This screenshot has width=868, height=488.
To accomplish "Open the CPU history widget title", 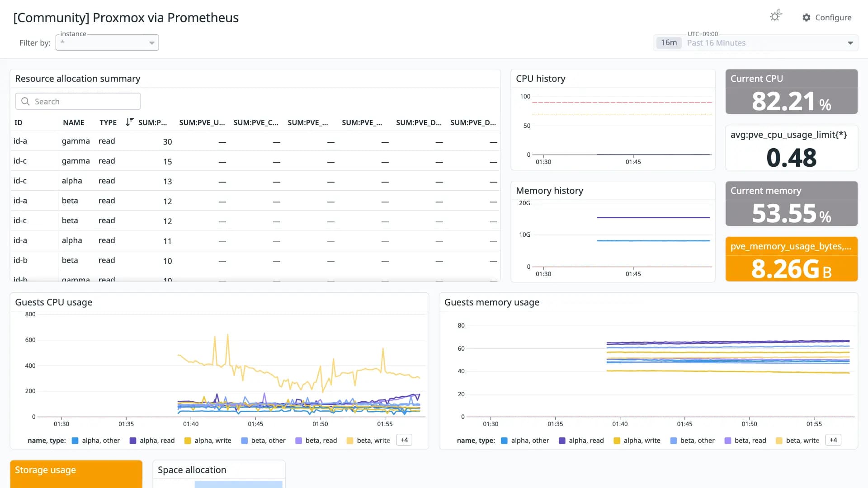I will (541, 79).
